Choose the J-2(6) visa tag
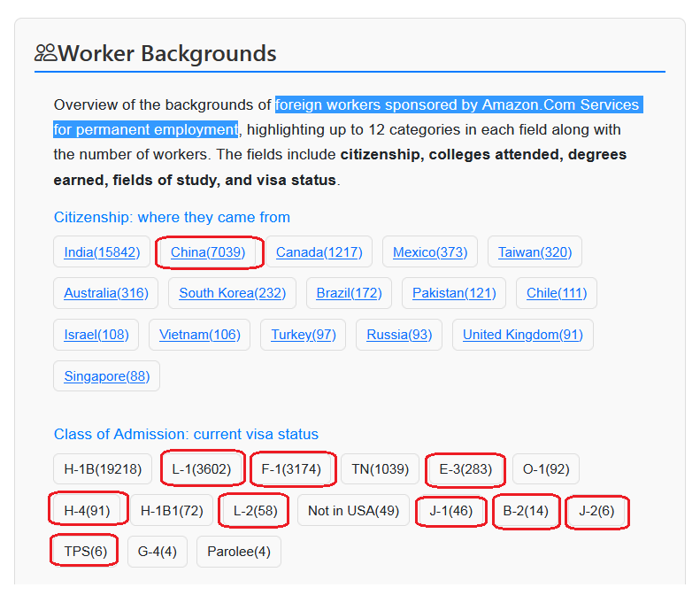 596,510
